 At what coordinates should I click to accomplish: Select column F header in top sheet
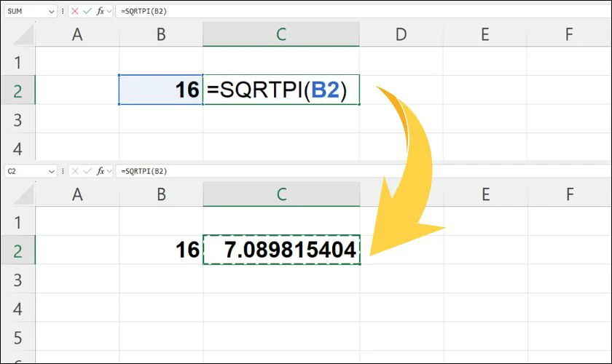pyautogui.click(x=569, y=34)
